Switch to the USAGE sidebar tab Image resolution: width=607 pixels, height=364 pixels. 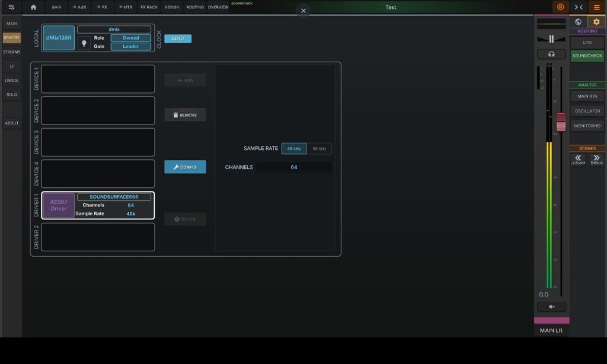(12, 81)
